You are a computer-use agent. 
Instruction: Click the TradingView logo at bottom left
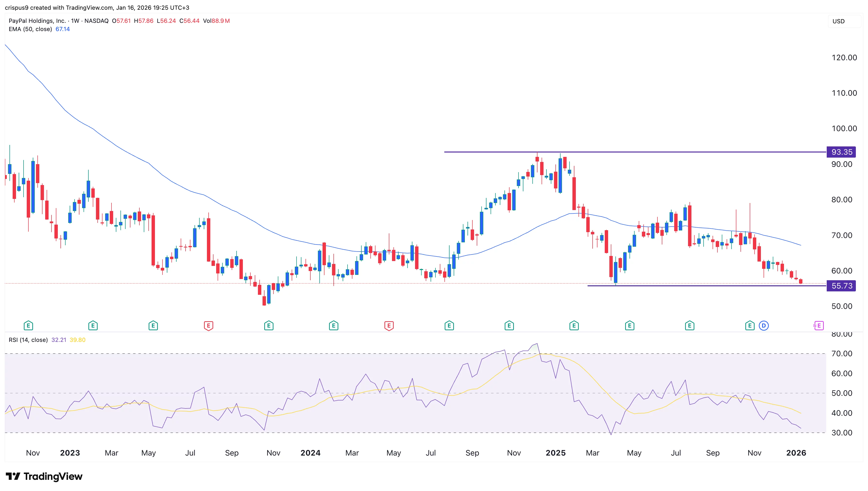click(44, 476)
